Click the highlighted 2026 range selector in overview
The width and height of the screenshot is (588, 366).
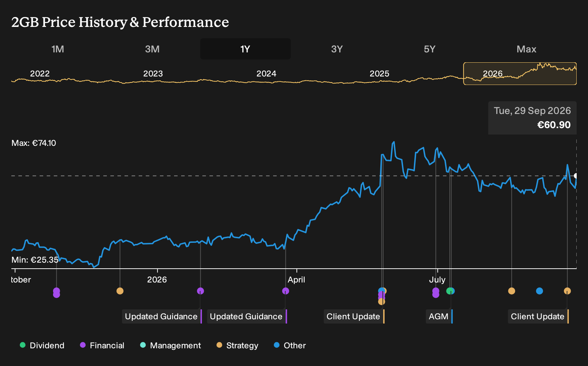click(520, 74)
